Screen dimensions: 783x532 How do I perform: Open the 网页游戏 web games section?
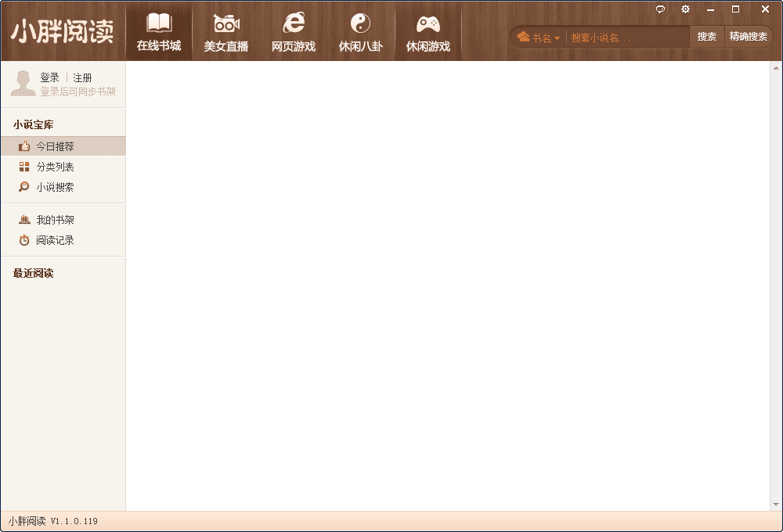coord(294,31)
